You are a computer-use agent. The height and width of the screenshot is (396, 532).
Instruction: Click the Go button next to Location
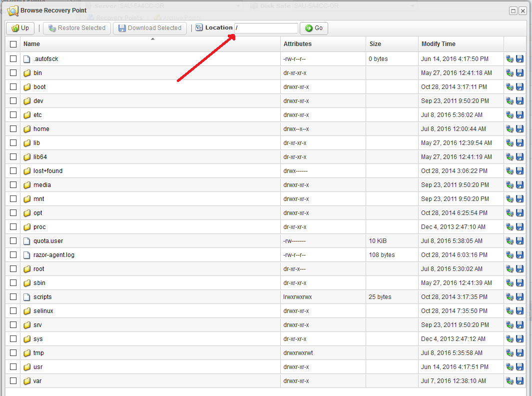pos(314,28)
